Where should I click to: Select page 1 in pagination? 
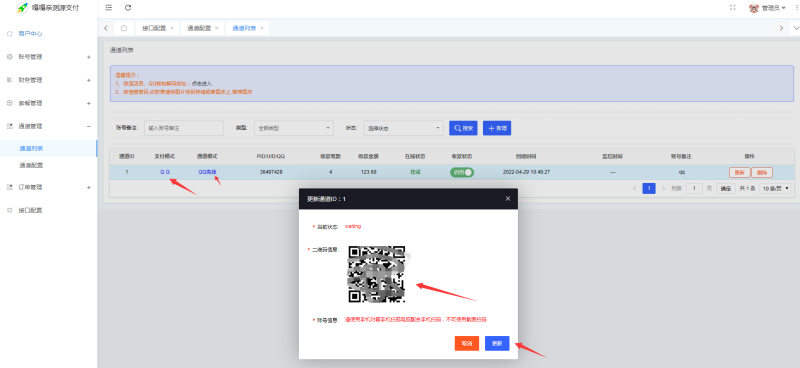point(649,188)
